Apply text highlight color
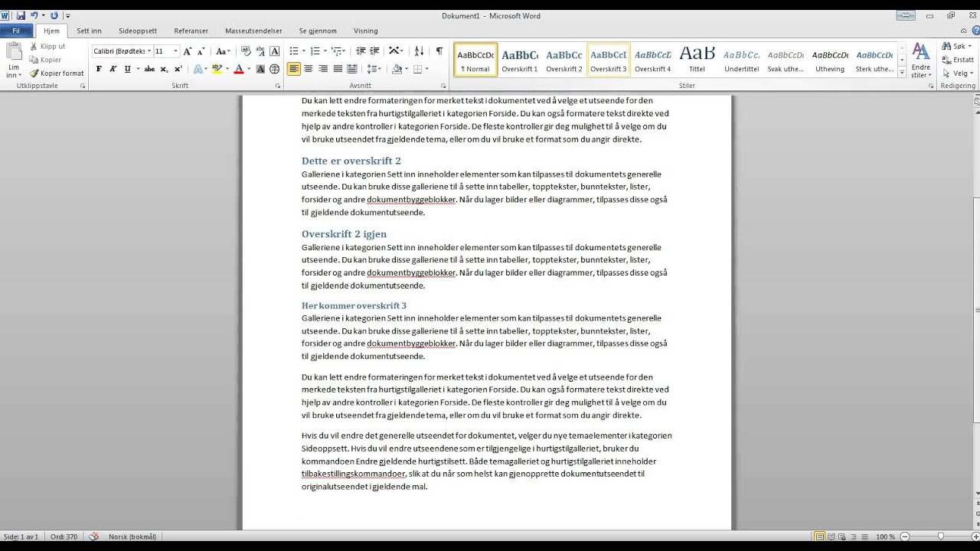 coord(217,69)
